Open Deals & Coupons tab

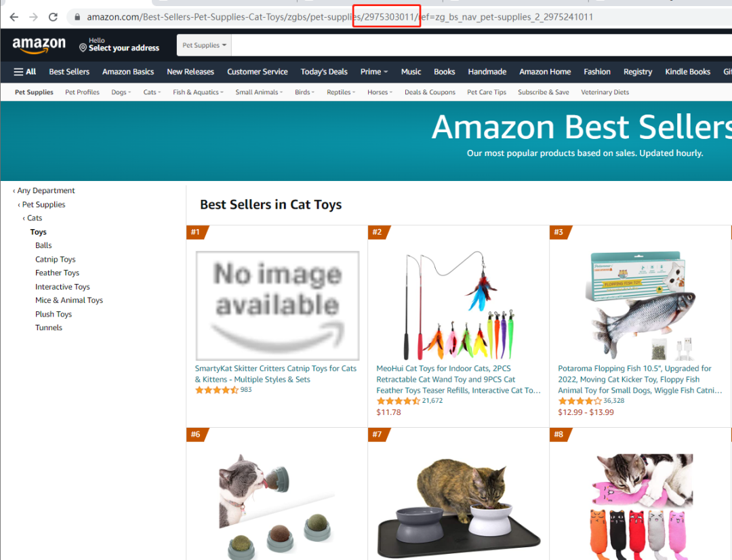[x=430, y=92]
